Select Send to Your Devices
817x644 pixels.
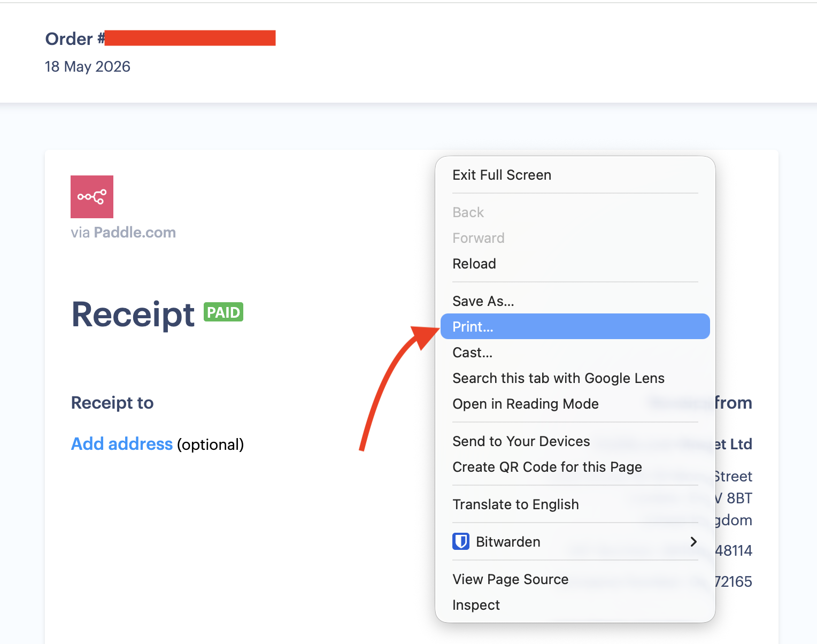(x=575, y=441)
